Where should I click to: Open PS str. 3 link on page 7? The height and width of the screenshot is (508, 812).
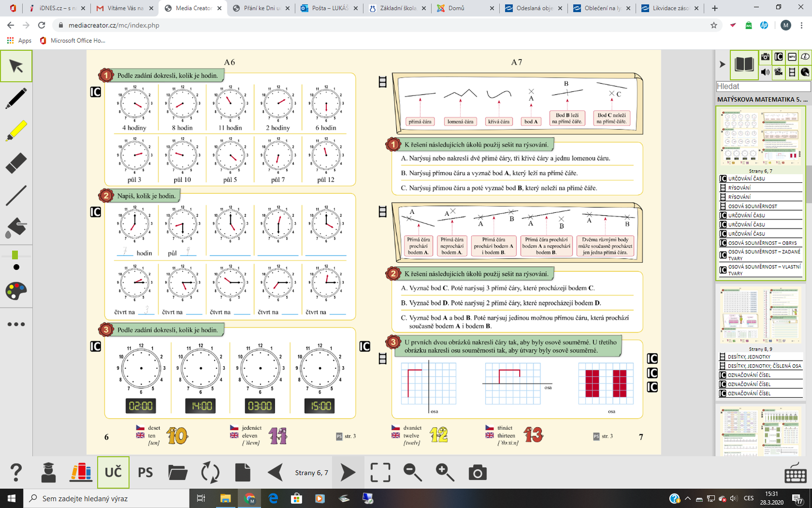[x=603, y=436]
